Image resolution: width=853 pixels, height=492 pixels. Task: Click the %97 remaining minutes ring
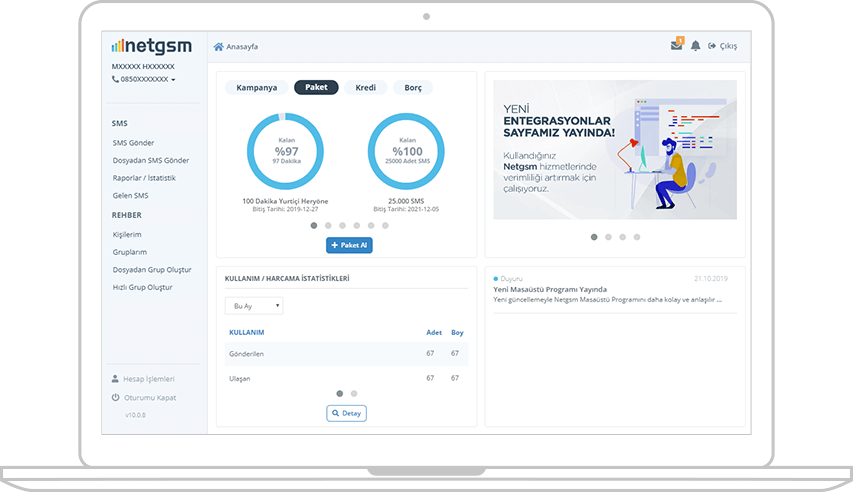pos(286,151)
